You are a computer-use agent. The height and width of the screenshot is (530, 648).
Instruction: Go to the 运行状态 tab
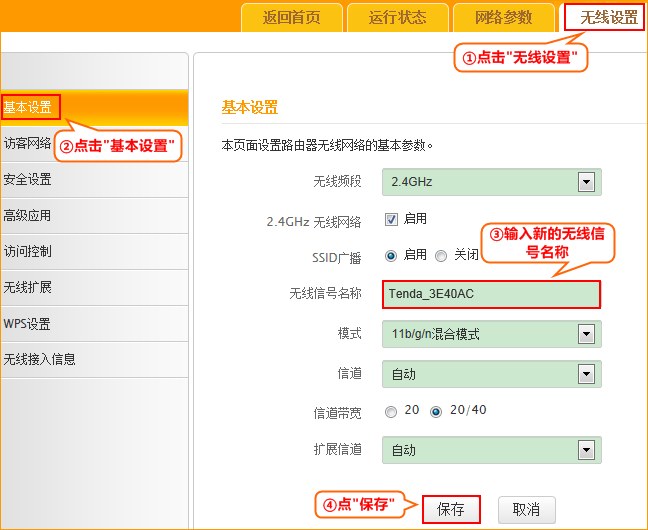pos(397,18)
